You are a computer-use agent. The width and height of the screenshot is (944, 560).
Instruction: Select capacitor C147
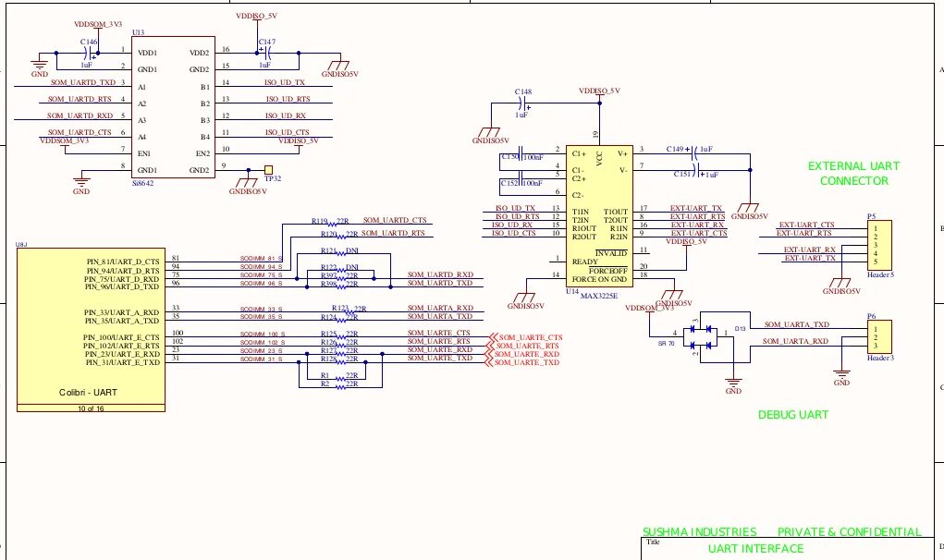coord(265,53)
